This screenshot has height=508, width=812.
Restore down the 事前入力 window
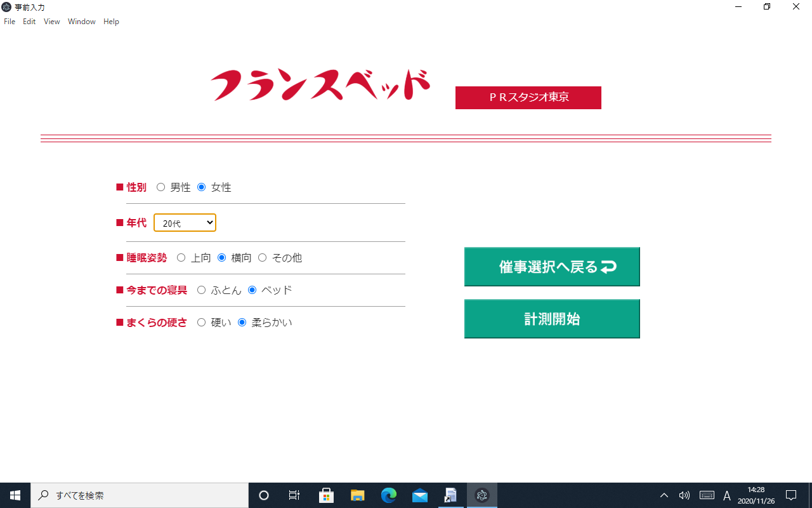(x=767, y=7)
